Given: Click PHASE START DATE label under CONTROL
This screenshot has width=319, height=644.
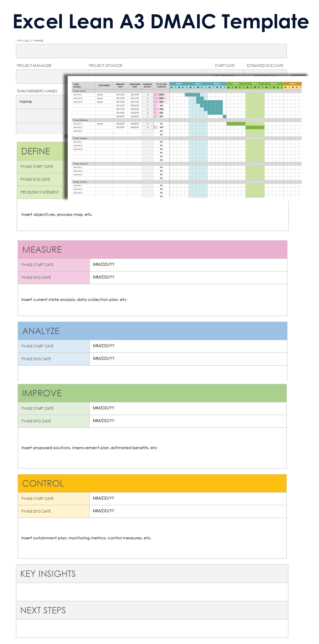Looking at the screenshot, I should 38,499.
